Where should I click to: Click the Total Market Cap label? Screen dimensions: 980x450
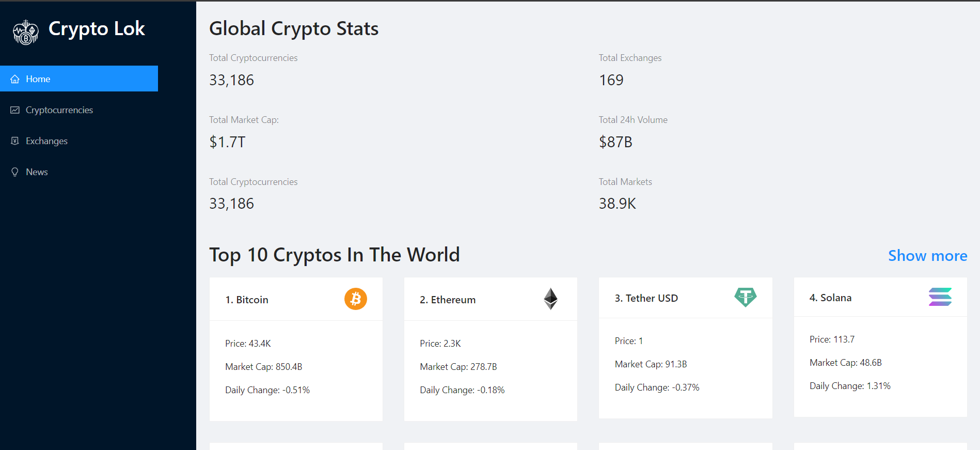(x=244, y=120)
